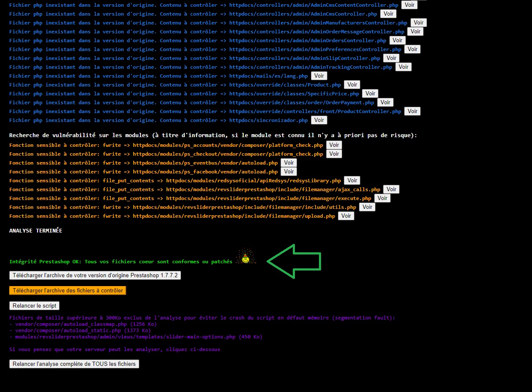Click Voir for AdminCmsController.php
The image size is (532, 392).
pyautogui.click(x=388, y=14)
